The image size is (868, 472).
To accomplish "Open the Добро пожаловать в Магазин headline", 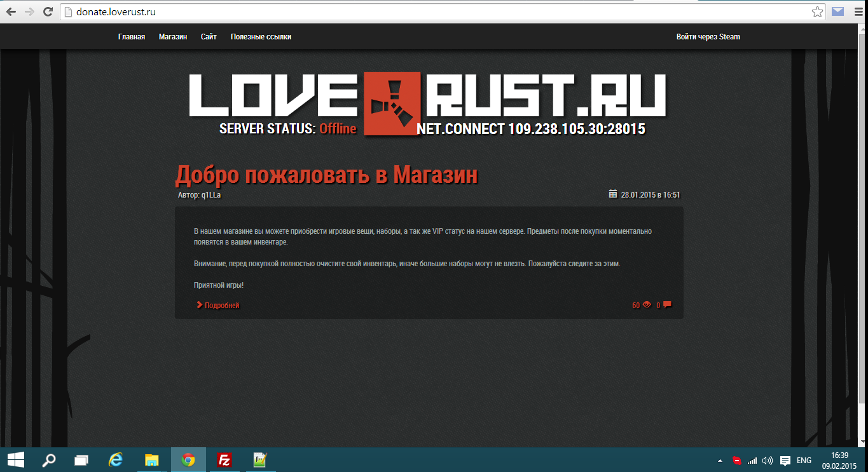I will click(326, 174).
